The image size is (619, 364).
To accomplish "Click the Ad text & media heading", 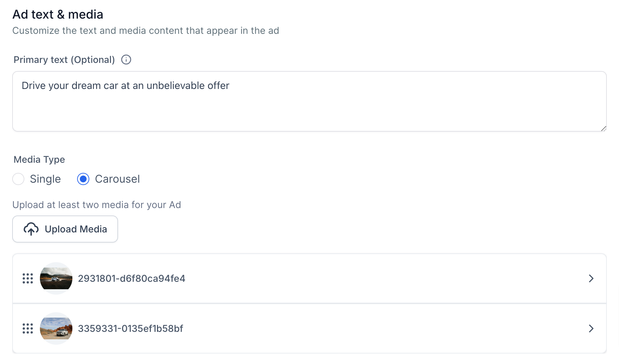I will tap(58, 15).
